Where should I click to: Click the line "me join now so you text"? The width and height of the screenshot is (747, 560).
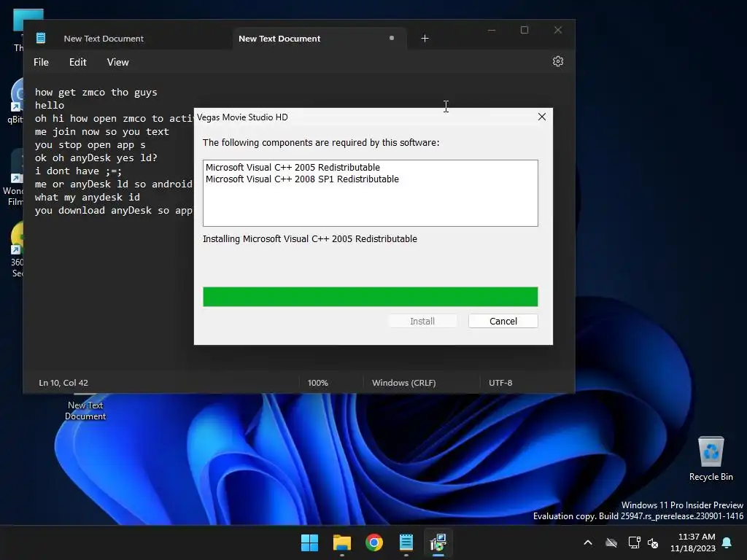pos(101,131)
